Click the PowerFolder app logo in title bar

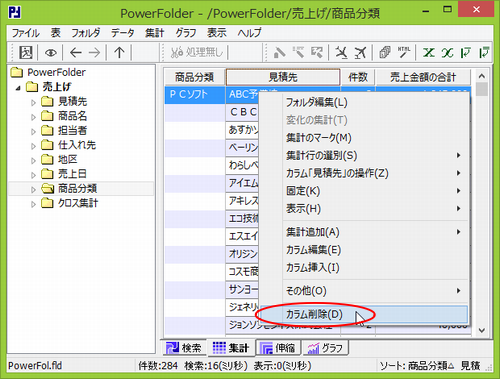(14, 12)
